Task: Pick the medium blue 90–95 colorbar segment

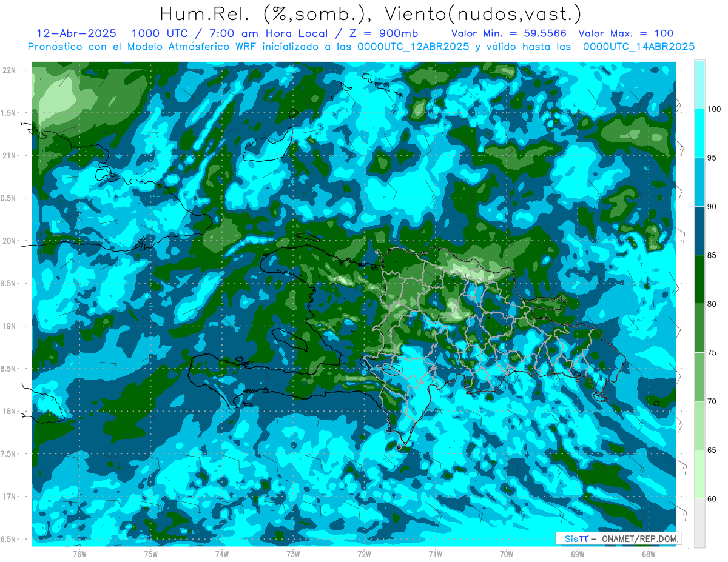Action: [699, 182]
